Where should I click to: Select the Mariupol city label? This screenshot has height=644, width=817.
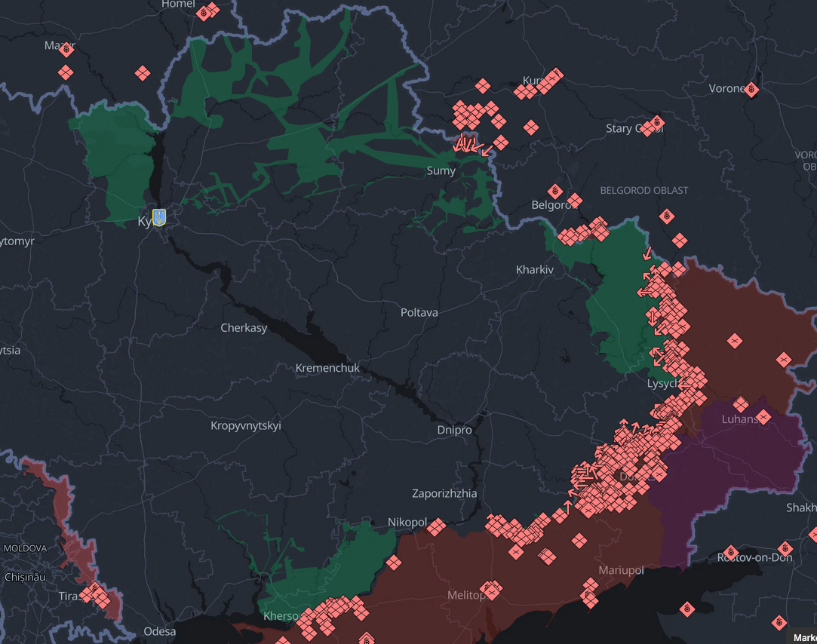[621, 570]
